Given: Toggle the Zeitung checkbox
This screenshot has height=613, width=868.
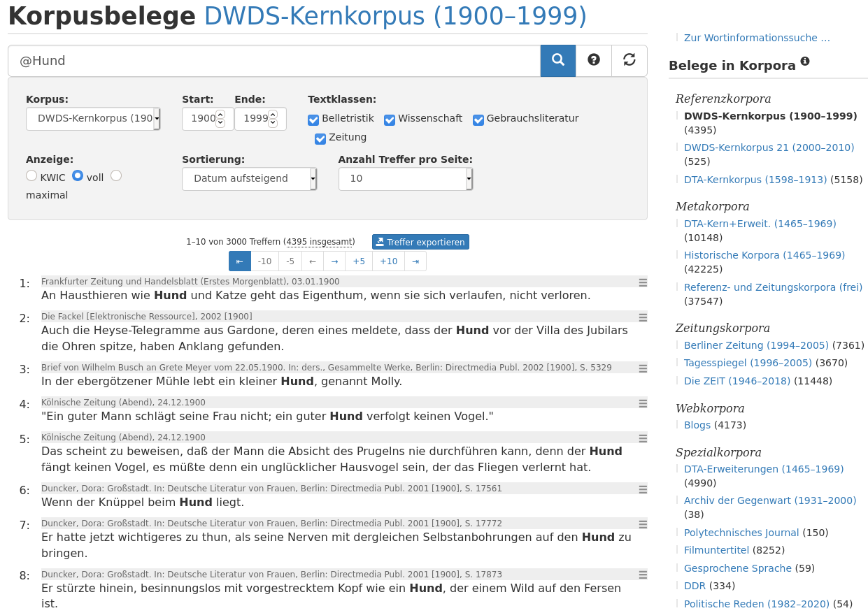Looking at the screenshot, I should 320,138.
